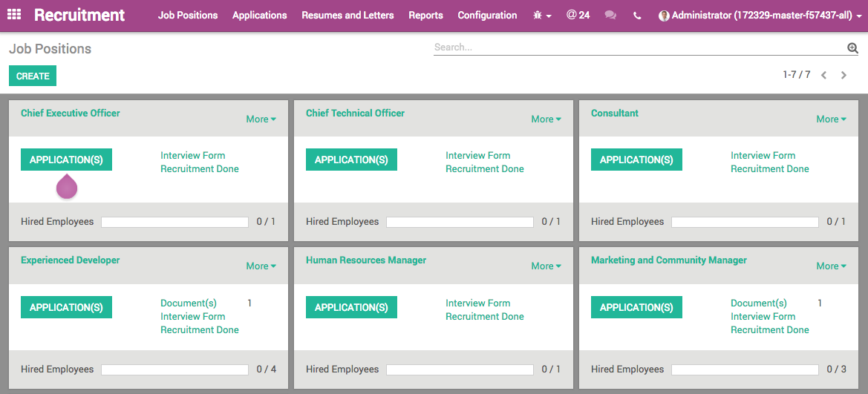Viewport: 868px width, 394px height.
Task: Open the Chief Technical Officer job title
Action: (x=356, y=113)
